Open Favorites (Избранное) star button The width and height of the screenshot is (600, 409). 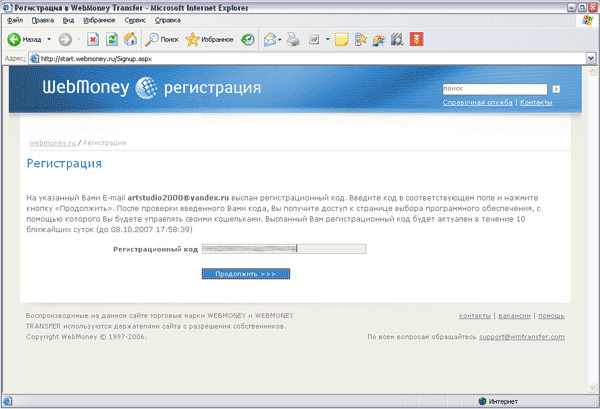(209, 39)
